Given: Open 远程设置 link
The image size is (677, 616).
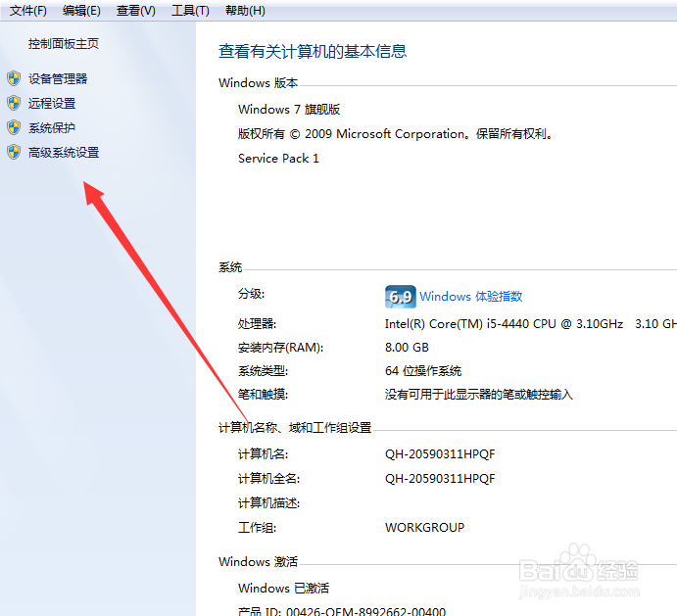Looking at the screenshot, I should click(x=52, y=103).
